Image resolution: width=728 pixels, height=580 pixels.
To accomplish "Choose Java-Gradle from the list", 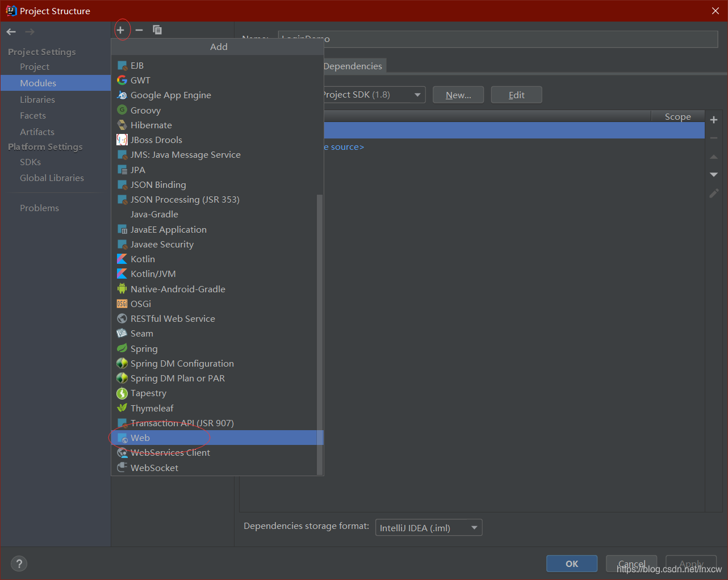I will point(217,214).
